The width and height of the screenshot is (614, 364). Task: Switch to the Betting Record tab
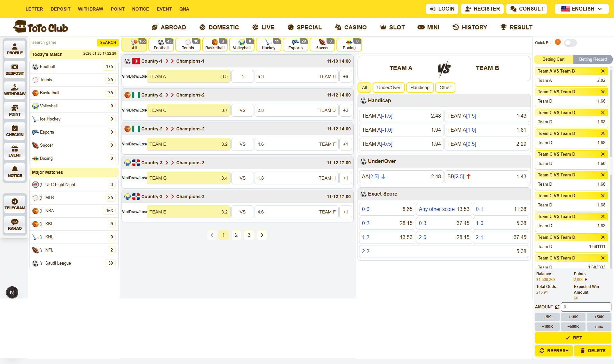(593, 59)
